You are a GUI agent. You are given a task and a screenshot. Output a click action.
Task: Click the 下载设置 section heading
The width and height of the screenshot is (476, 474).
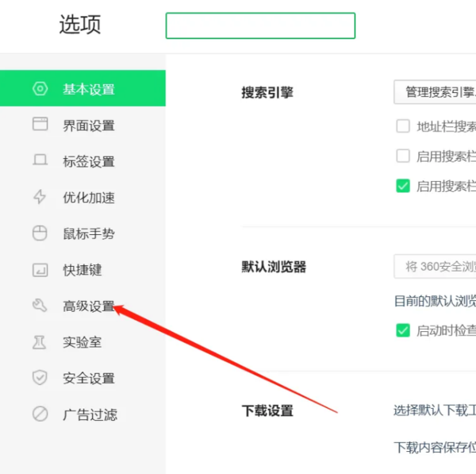(267, 410)
